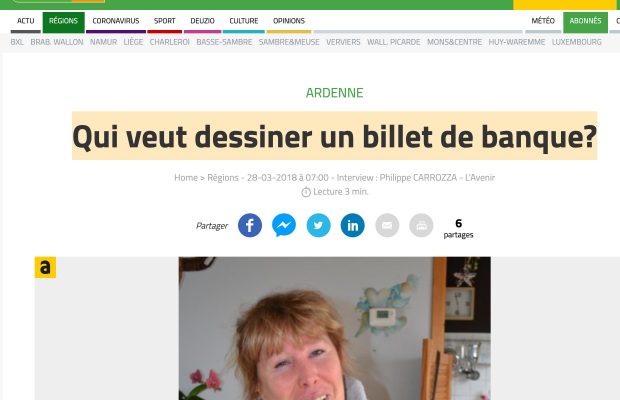Select CULTURE tab
Image resolution: width=620 pixels, height=400 pixels.
coord(244,21)
